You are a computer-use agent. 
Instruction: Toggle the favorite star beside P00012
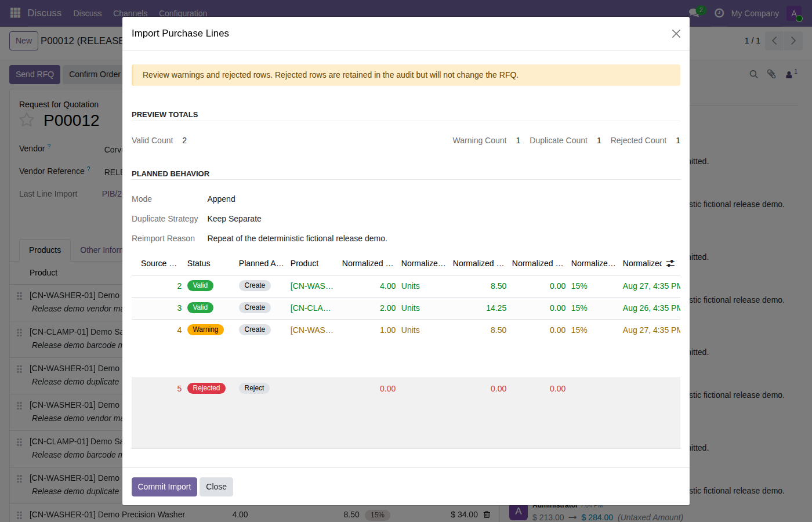pyautogui.click(x=27, y=120)
